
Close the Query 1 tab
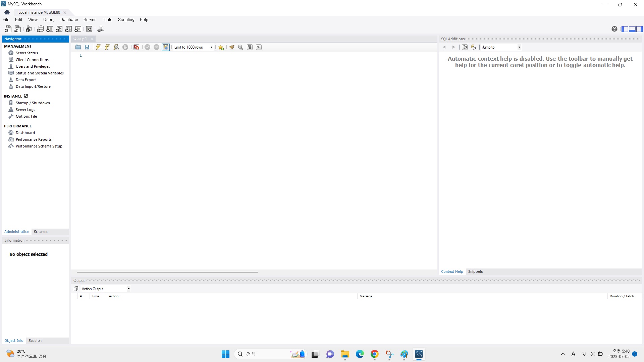click(92, 39)
